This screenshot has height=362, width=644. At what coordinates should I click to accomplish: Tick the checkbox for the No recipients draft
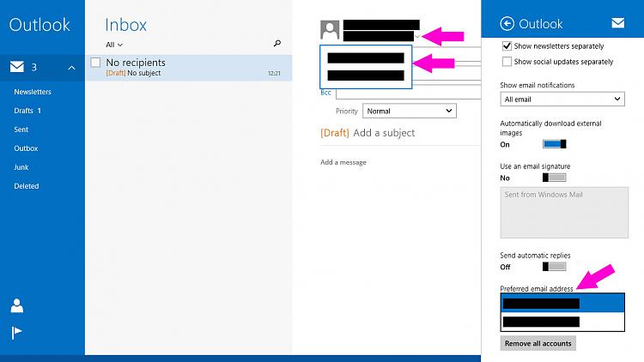pyautogui.click(x=95, y=63)
